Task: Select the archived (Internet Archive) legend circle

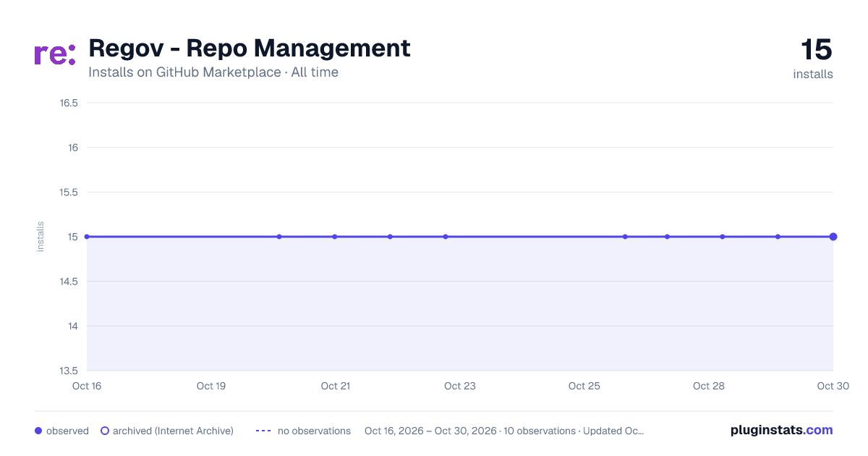Action: 105,431
